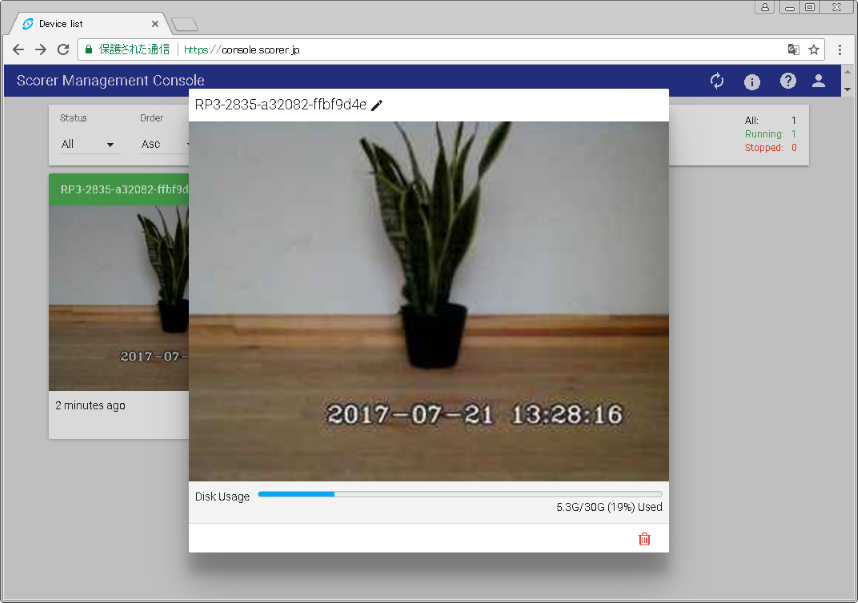This screenshot has width=858, height=603.
Task: Open the Order dropdown showing Asc
Action: tap(160, 143)
